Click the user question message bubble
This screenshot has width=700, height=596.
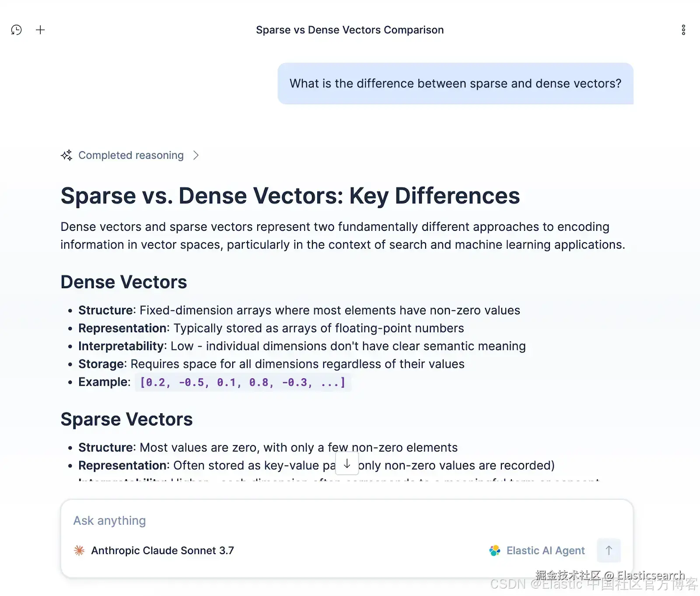tap(455, 84)
